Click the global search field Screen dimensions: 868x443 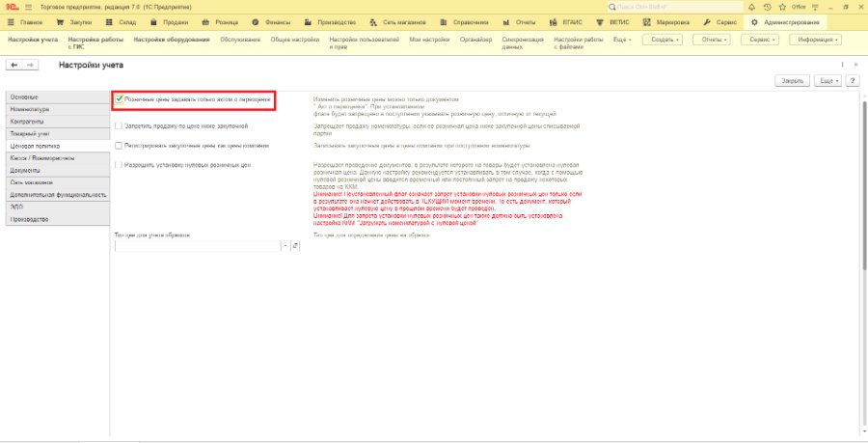pos(675,7)
